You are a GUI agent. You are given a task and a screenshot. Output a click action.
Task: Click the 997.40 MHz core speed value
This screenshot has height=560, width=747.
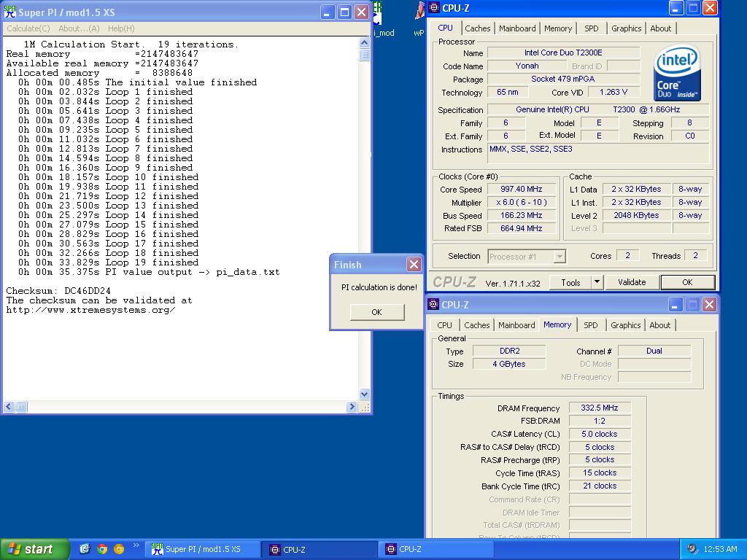click(x=521, y=189)
